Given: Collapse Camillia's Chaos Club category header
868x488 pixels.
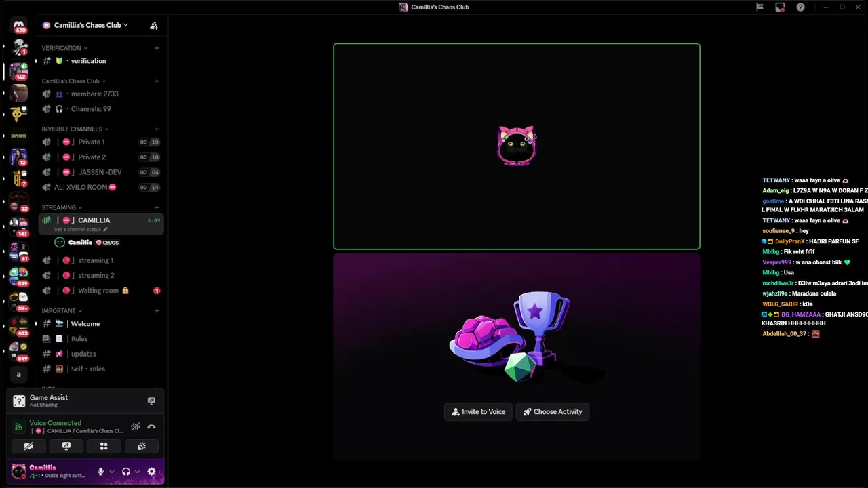Looking at the screenshot, I should [73, 81].
